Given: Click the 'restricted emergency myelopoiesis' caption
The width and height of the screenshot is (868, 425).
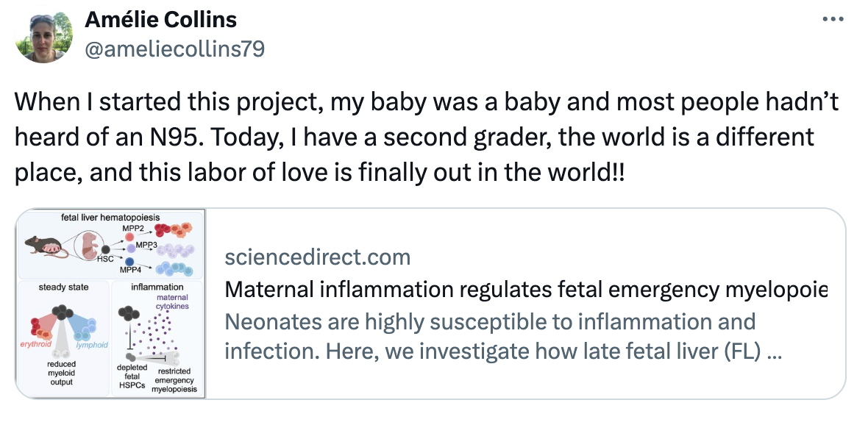Looking at the screenshot, I should (174, 380).
